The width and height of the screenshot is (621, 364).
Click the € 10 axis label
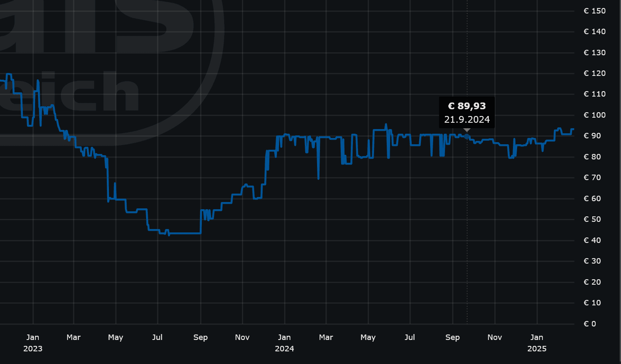coord(592,303)
